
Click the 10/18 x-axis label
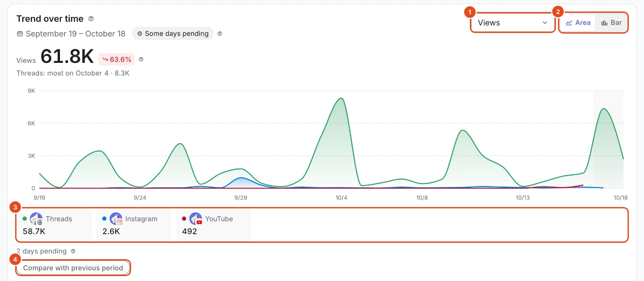click(621, 198)
